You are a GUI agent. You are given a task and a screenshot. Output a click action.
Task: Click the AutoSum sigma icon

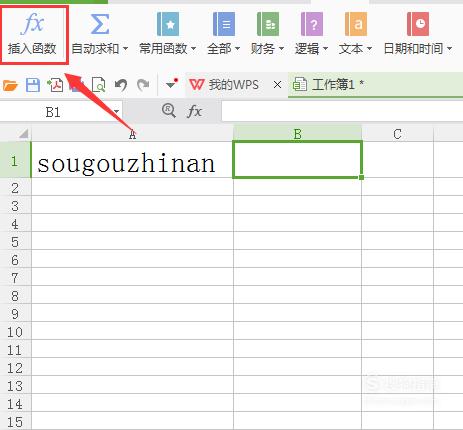point(100,24)
